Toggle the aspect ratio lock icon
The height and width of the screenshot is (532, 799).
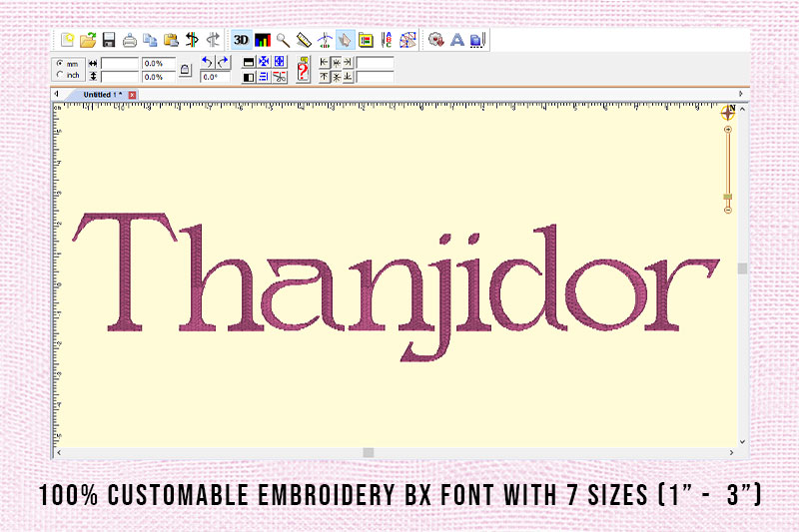(x=185, y=70)
